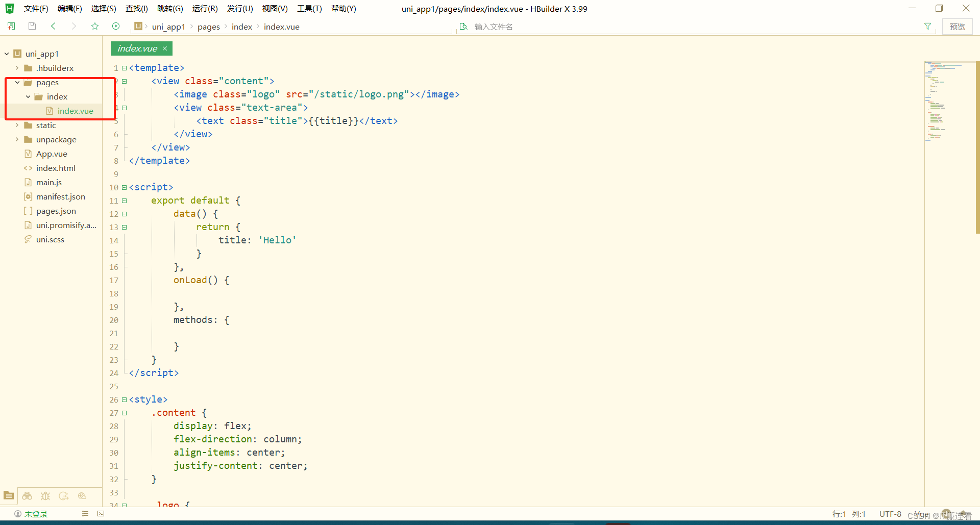Fold the style block at line 26

point(124,399)
